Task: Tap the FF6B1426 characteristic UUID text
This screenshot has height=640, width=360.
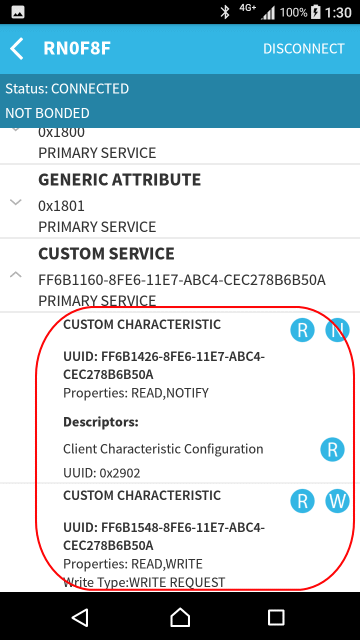Action: point(164,366)
